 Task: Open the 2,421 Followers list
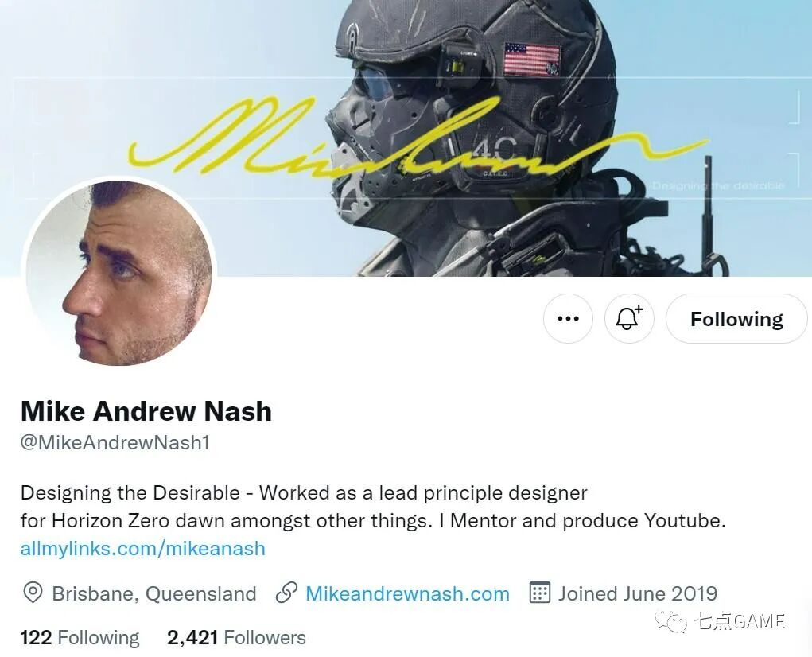click(237, 637)
